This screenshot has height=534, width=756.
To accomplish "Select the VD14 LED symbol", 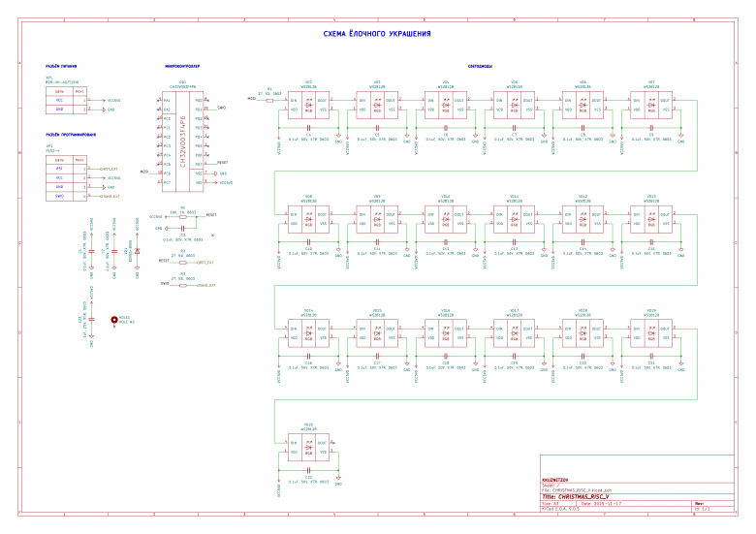I will (x=308, y=333).
